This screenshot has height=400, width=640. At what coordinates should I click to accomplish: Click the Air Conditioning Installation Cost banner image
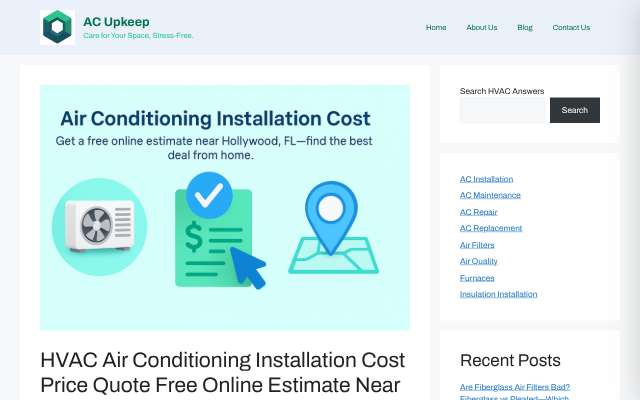pos(224,207)
